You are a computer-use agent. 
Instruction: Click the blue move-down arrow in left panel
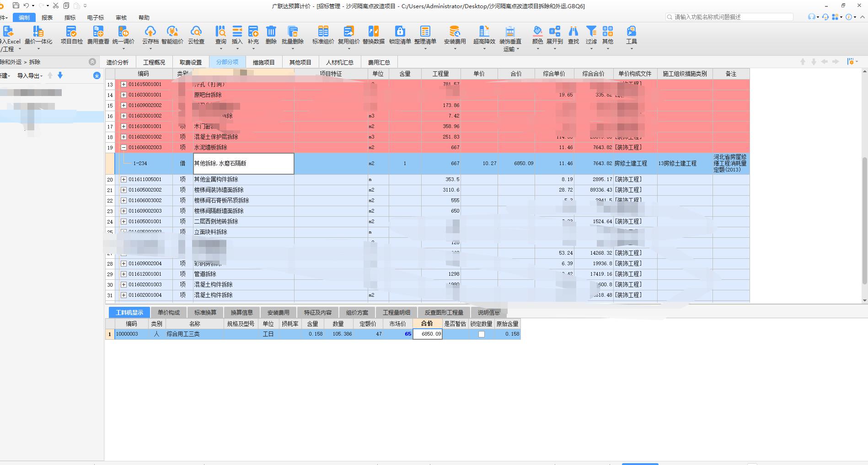pyautogui.click(x=60, y=75)
